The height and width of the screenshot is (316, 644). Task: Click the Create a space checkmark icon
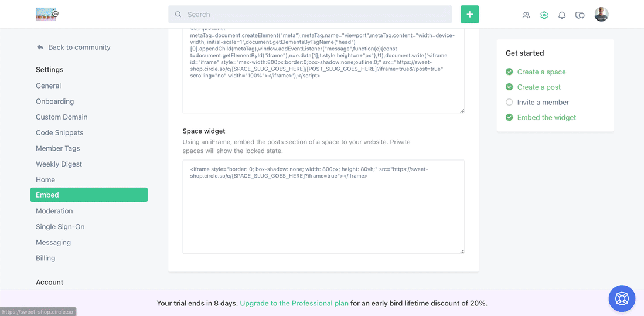[509, 72]
